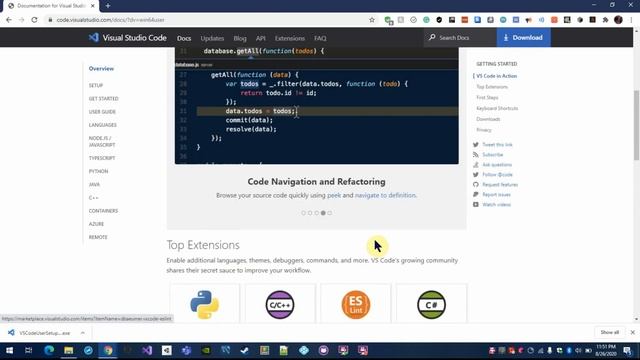The height and width of the screenshot is (360, 640).
Task: Click the Subscribe RSS icon
Action: [476, 155]
